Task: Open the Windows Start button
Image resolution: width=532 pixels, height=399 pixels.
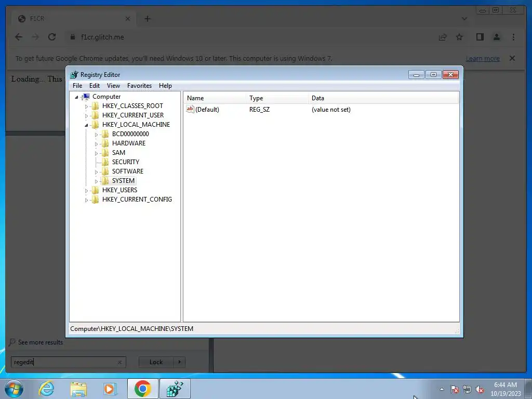Action: click(14, 389)
